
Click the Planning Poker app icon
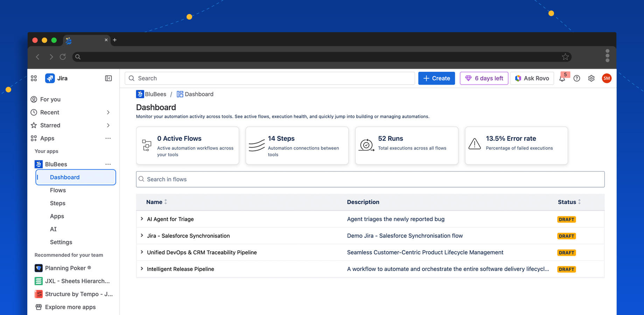click(x=38, y=268)
